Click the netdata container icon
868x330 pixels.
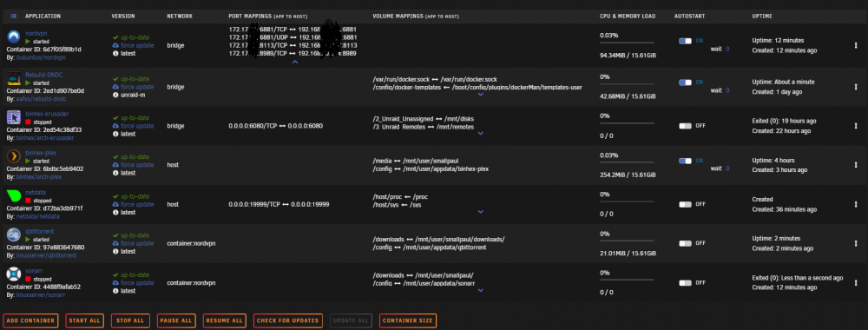(14, 196)
